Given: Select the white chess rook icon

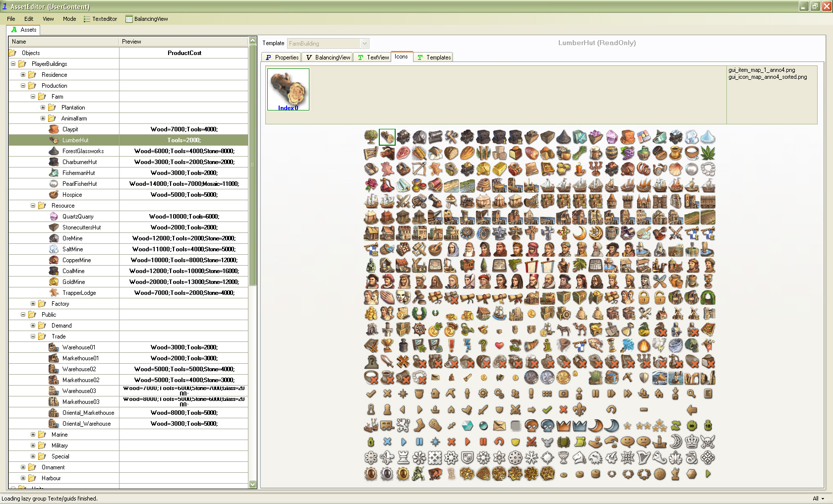Looking at the screenshot, I should (x=403, y=457).
